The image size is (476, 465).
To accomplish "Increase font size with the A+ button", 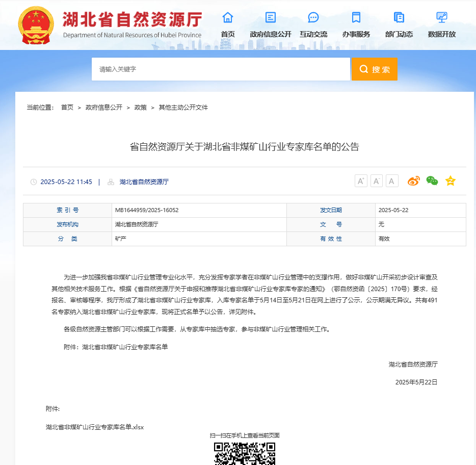I will tap(361, 181).
